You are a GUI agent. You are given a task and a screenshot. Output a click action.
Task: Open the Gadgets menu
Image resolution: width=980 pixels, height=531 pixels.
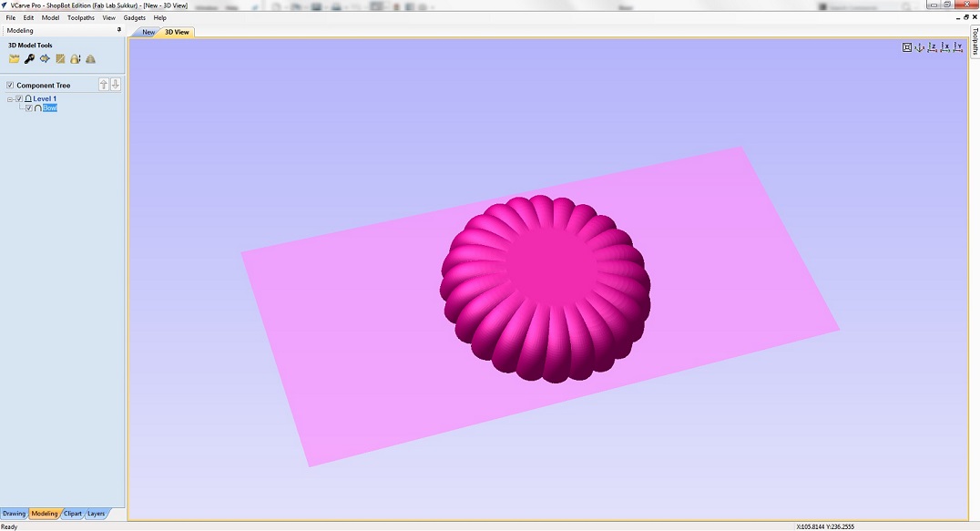(135, 17)
